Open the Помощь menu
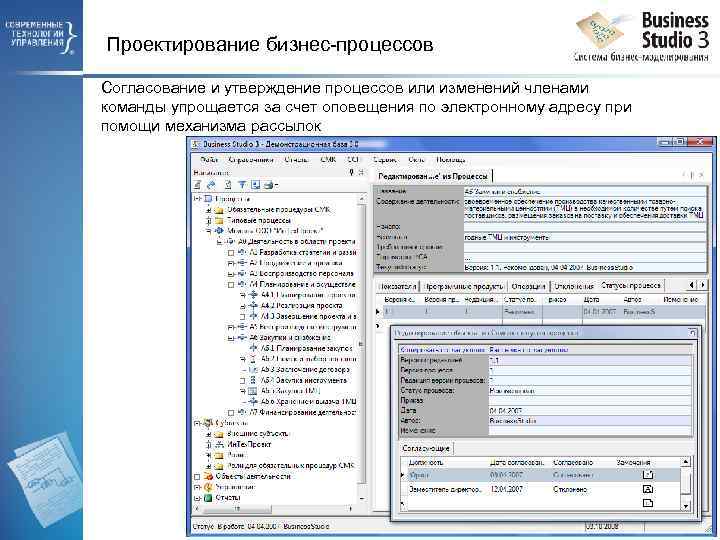This screenshot has width=720, height=540. pyautogui.click(x=450, y=160)
